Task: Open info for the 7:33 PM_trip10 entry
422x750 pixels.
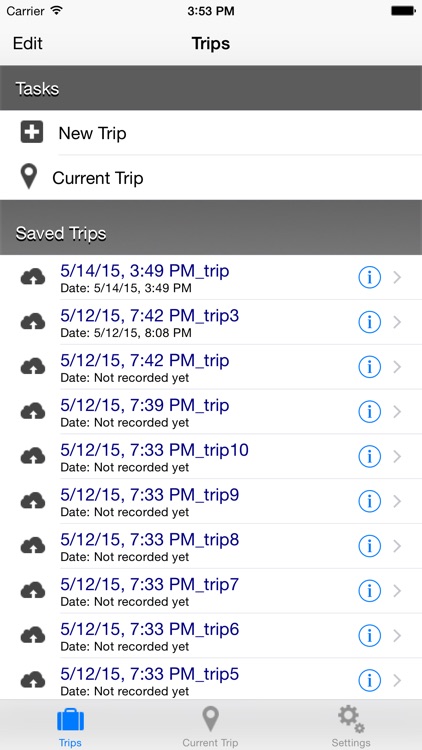Action: [x=369, y=456]
